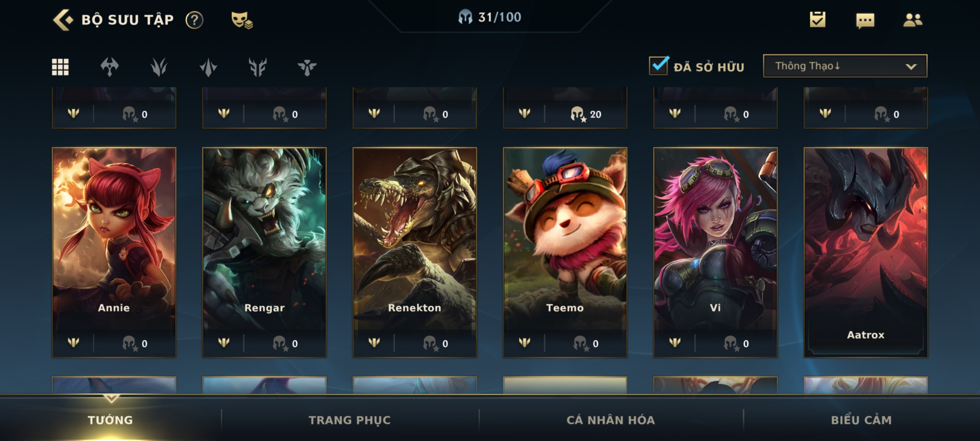This screenshot has width=980, height=441.
Task: Open the mask and coins store icon
Action: point(242,20)
